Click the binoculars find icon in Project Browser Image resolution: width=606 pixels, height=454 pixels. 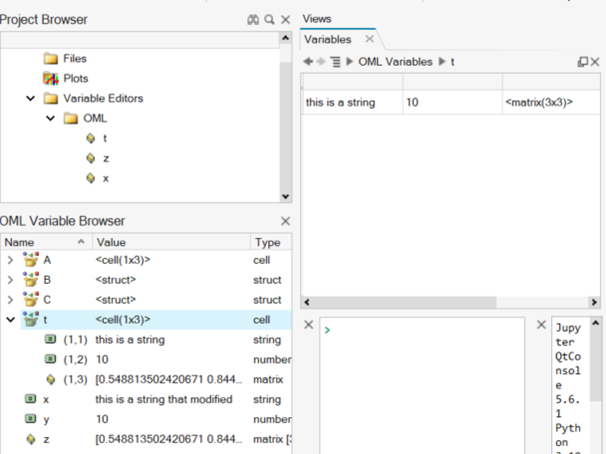coord(253,20)
